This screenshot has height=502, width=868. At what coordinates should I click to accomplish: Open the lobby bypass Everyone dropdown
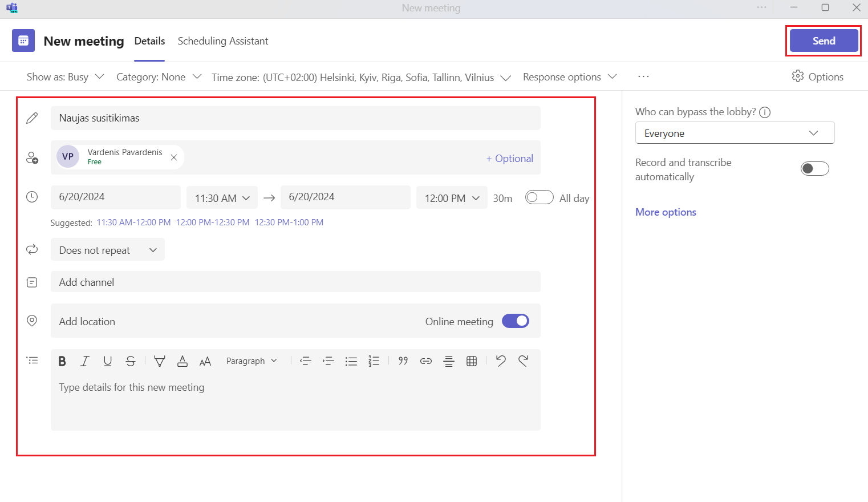coord(734,133)
